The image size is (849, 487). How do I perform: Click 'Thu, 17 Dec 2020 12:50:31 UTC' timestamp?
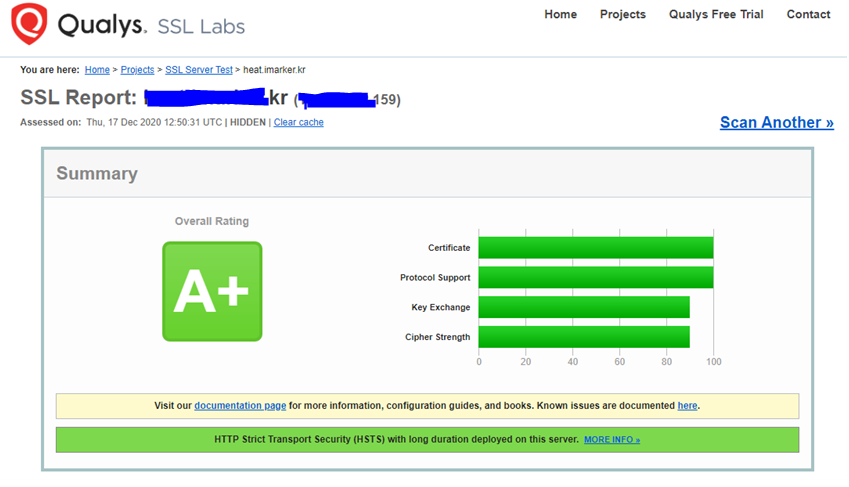pos(154,122)
